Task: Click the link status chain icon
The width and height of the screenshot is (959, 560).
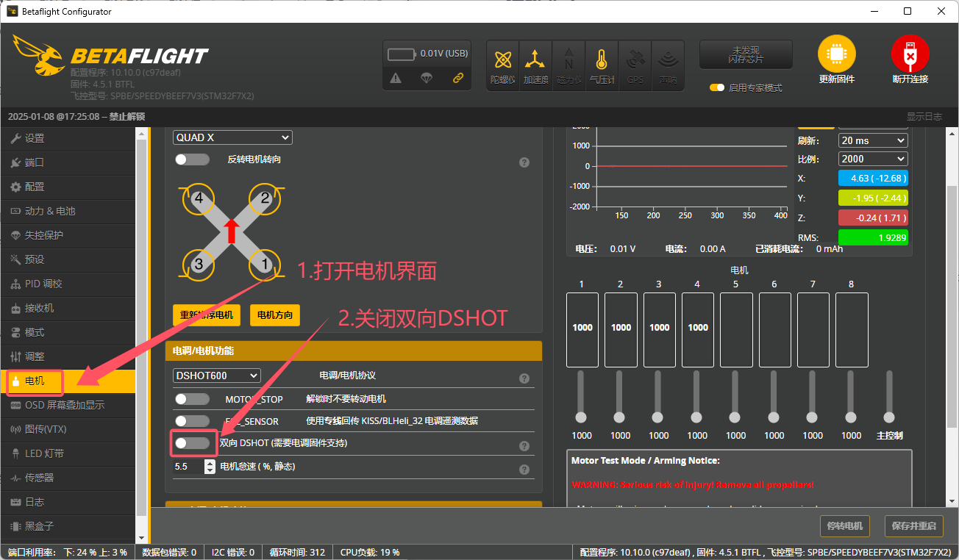Action: [x=457, y=78]
